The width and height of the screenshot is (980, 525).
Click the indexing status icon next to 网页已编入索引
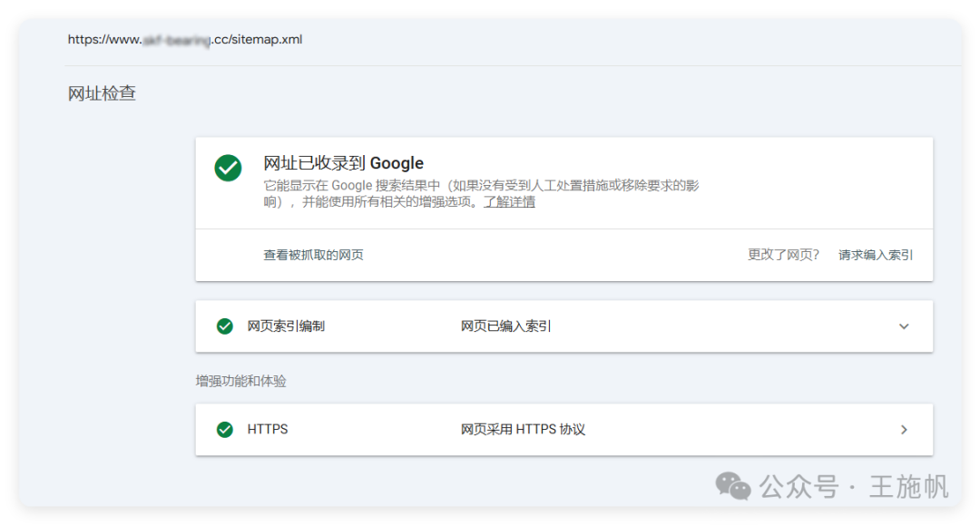point(224,326)
